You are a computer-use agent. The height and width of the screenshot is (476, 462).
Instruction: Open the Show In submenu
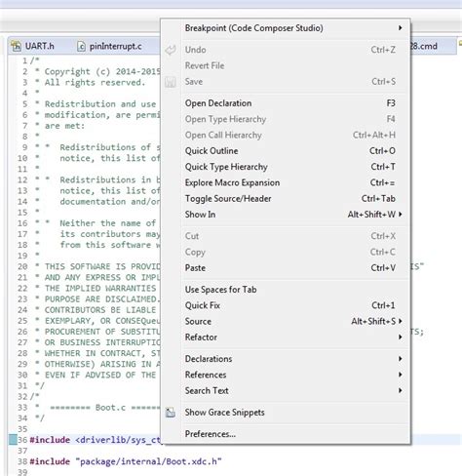286,215
